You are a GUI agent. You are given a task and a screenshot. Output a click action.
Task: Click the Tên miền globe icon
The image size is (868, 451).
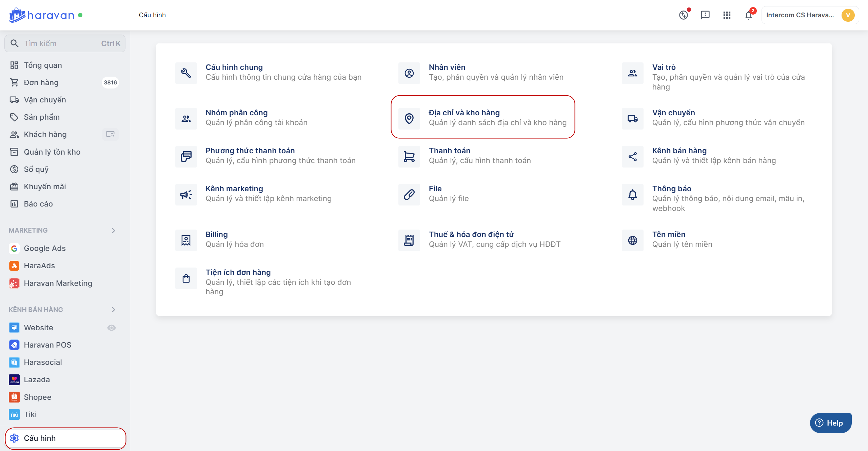[x=632, y=240]
